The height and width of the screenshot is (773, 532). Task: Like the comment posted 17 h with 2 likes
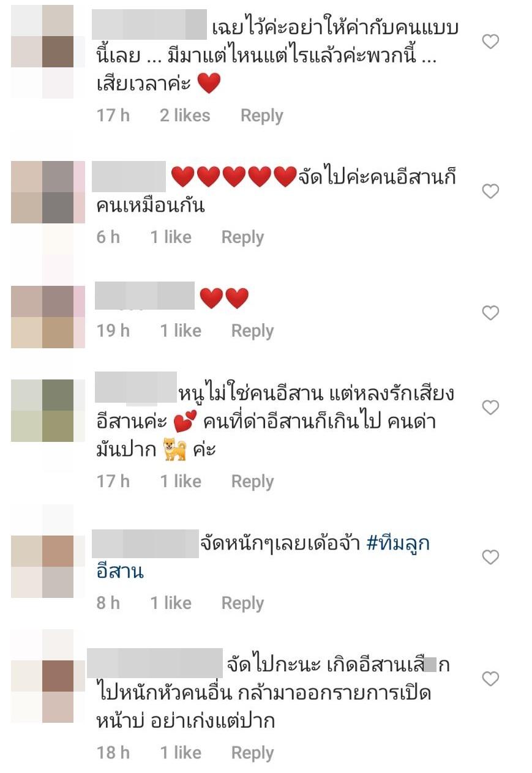490,42
